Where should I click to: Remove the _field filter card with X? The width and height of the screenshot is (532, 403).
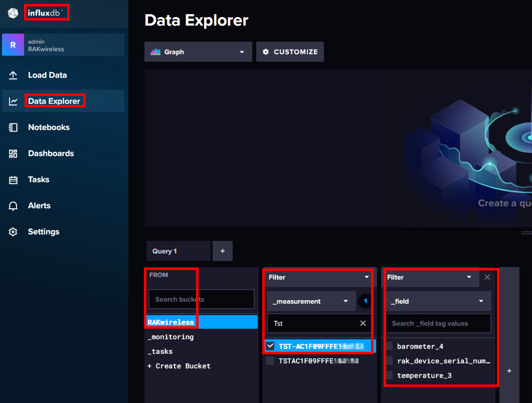click(487, 277)
